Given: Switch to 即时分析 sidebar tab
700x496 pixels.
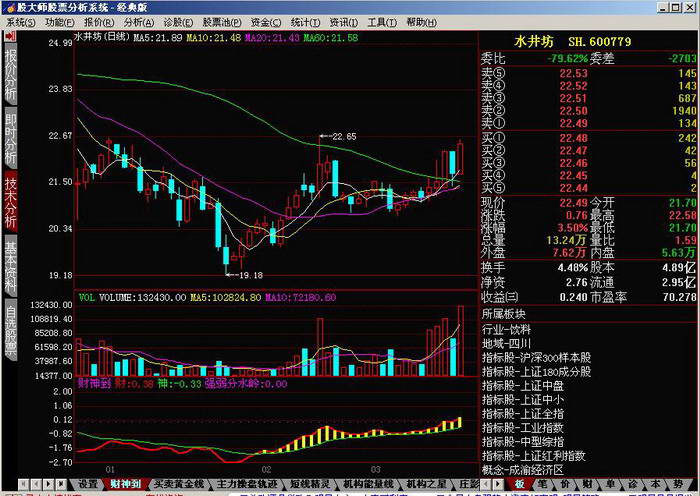Looking at the screenshot, I should pos(10,139).
